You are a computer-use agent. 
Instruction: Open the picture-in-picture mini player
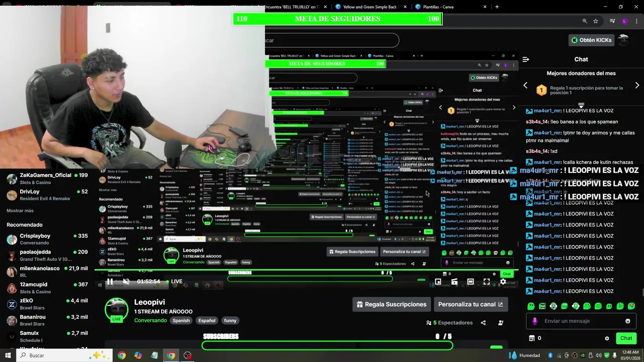click(x=438, y=282)
